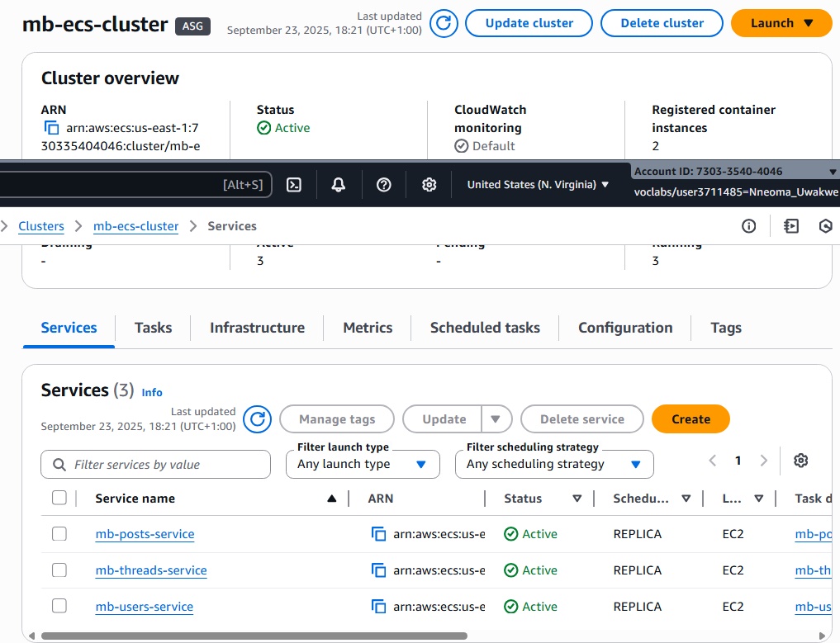Expand the Account ID menu
The width and height of the screenshot is (840, 643).
click(734, 172)
